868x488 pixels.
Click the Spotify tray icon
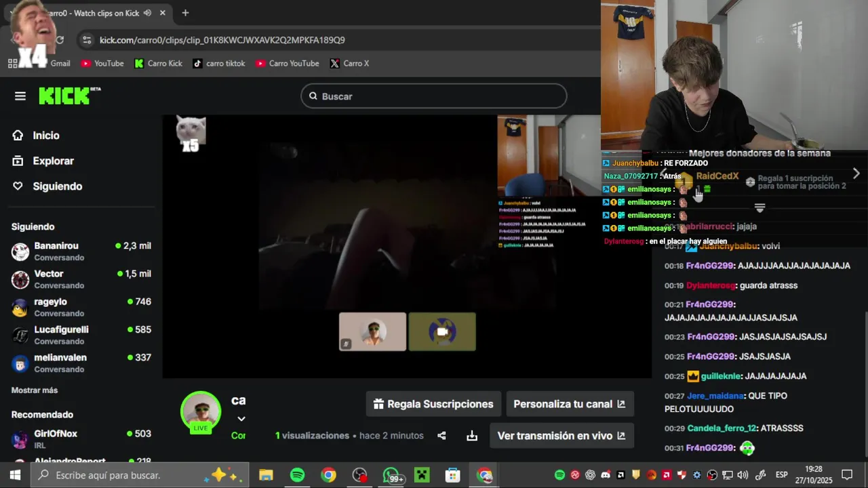click(559, 475)
